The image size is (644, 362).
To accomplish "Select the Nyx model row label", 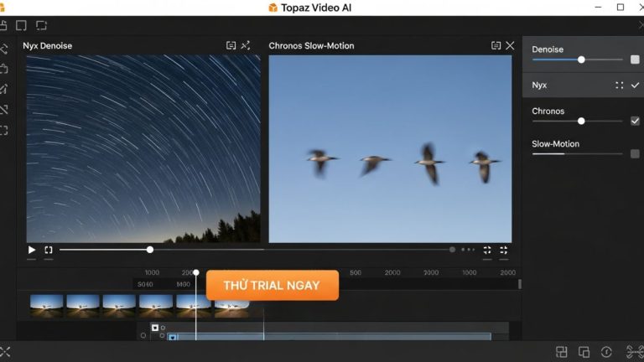I will pyautogui.click(x=539, y=85).
